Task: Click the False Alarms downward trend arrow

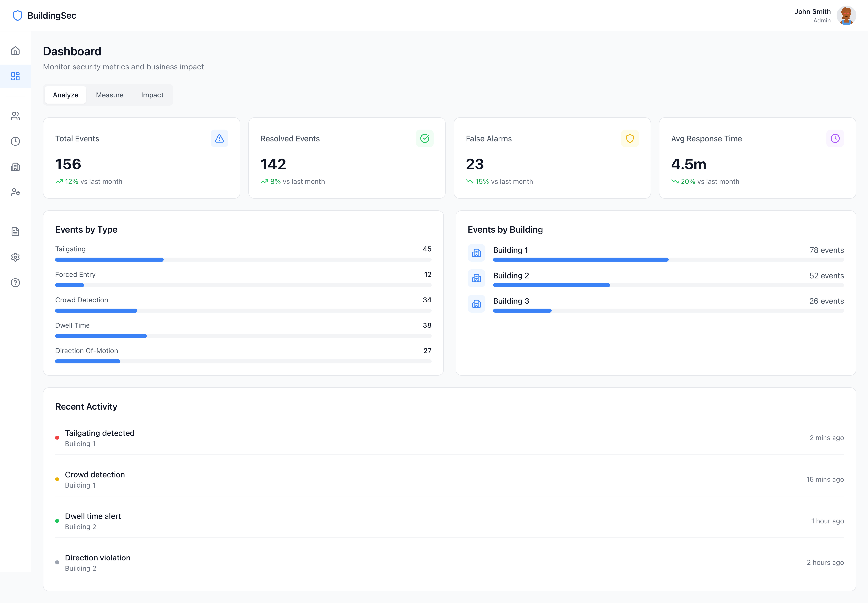Action: (470, 182)
